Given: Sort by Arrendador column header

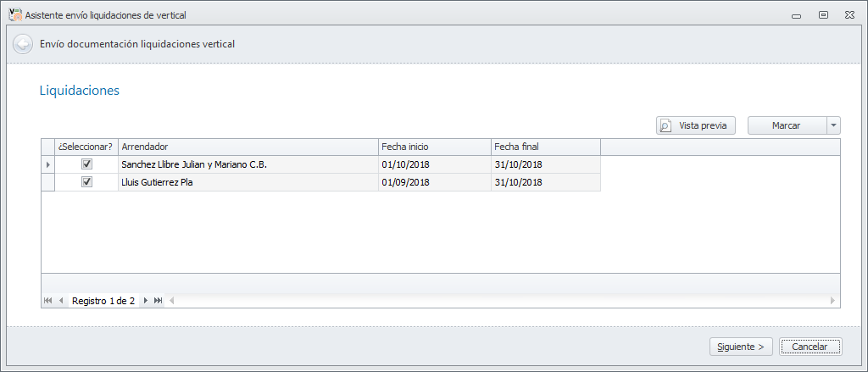Looking at the screenshot, I should click(x=248, y=147).
